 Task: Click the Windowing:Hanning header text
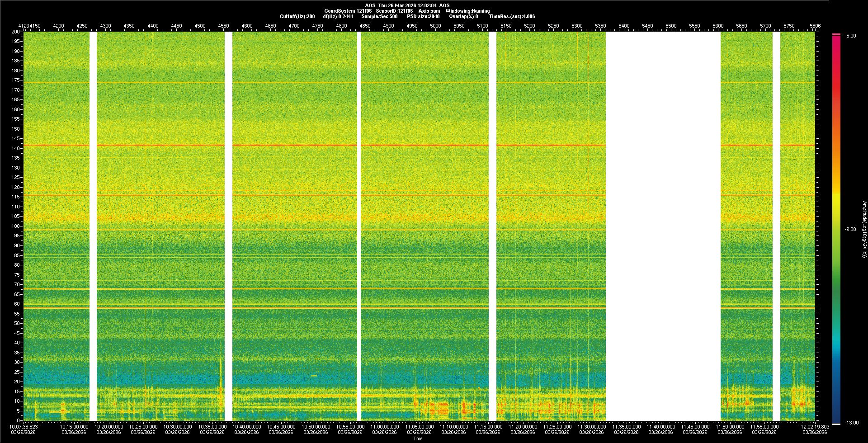pos(467,11)
